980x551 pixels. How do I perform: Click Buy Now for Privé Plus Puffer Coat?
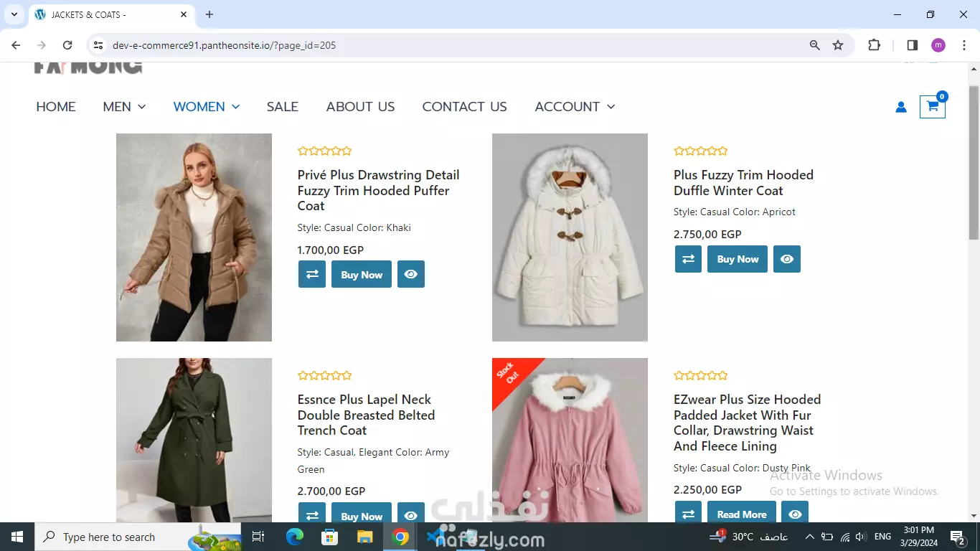tap(362, 274)
